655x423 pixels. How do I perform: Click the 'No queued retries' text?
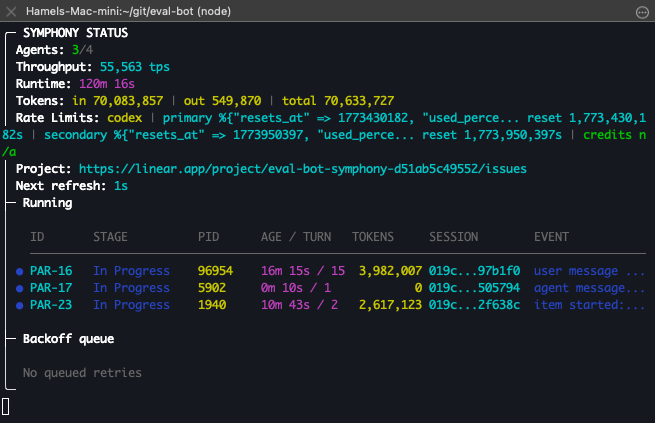click(x=82, y=373)
